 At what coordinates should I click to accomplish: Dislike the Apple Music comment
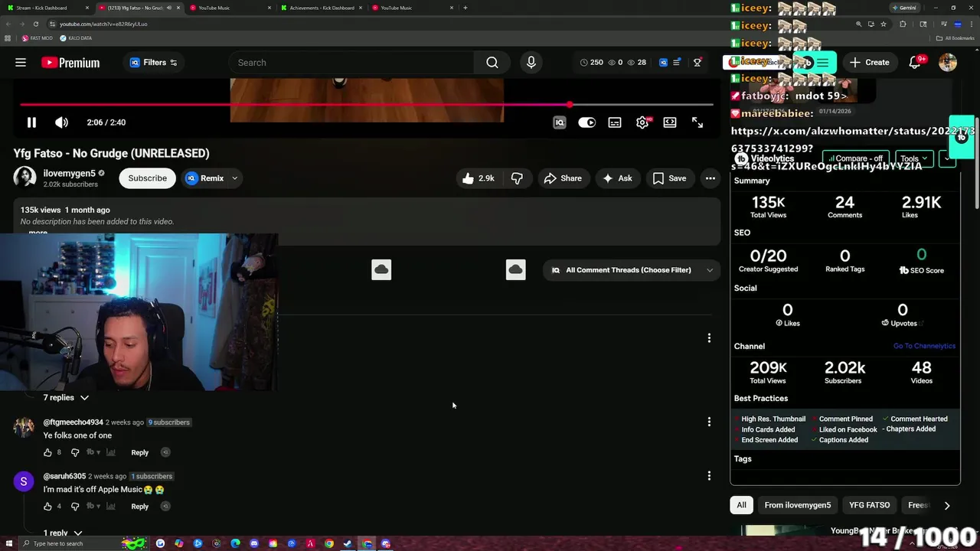tap(74, 507)
